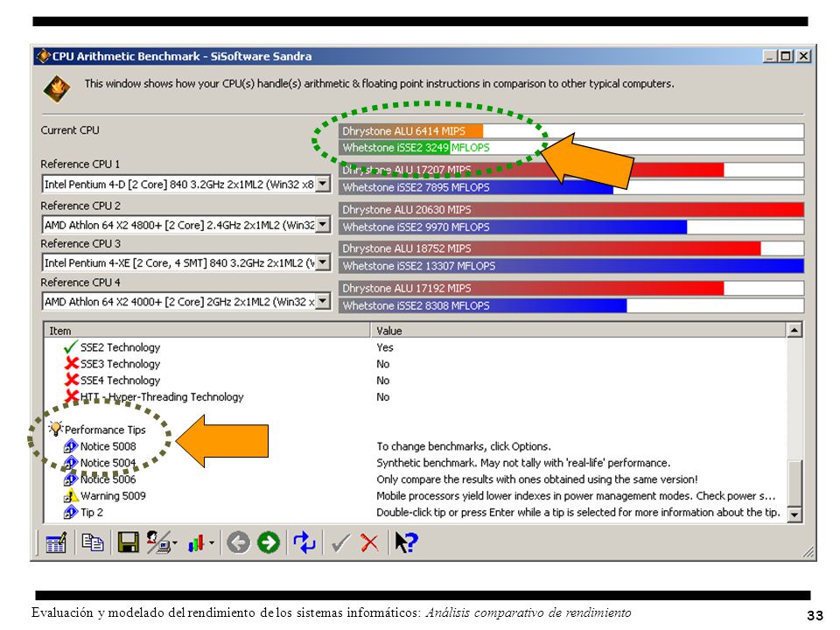Click the Notice 5008 info icon
This screenshot has width=840, height=630.
tap(71, 446)
